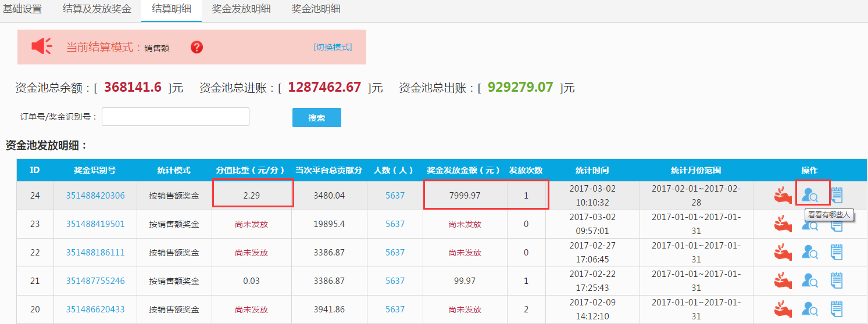Screen dimensions: 868x324
Task: Click the 资金池发放明细 heading
Action: point(47,145)
